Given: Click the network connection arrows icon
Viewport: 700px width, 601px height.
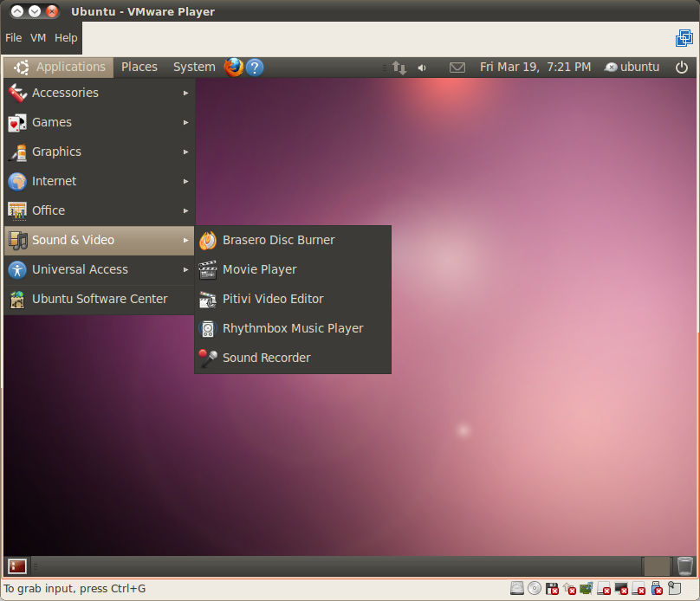Looking at the screenshot, I should (399, 67).
